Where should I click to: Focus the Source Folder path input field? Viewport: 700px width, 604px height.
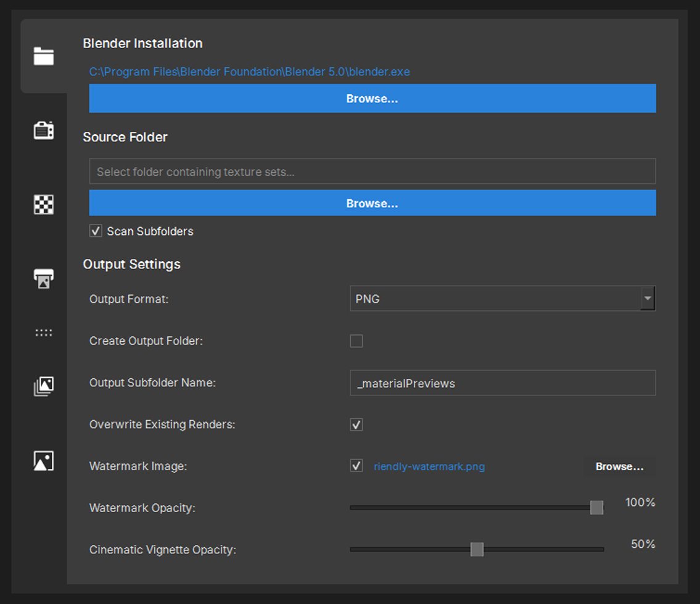pyautogui.click(x=373, y=171)
